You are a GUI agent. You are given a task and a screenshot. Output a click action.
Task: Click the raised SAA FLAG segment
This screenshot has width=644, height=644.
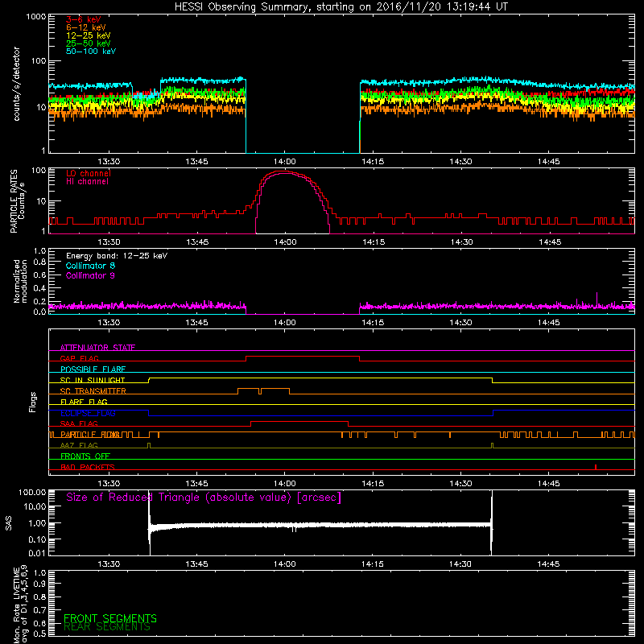coord(299,422)
